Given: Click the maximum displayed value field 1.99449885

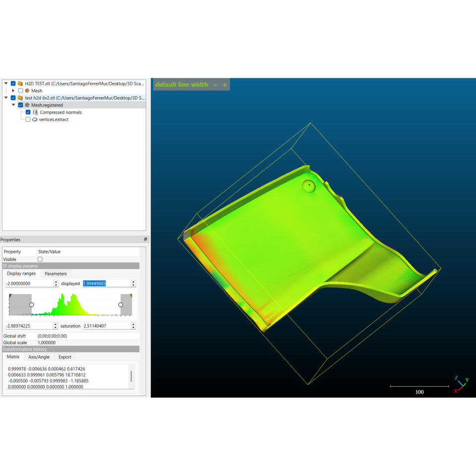Looking at the screenshot, I should click(x=107, y=284).
